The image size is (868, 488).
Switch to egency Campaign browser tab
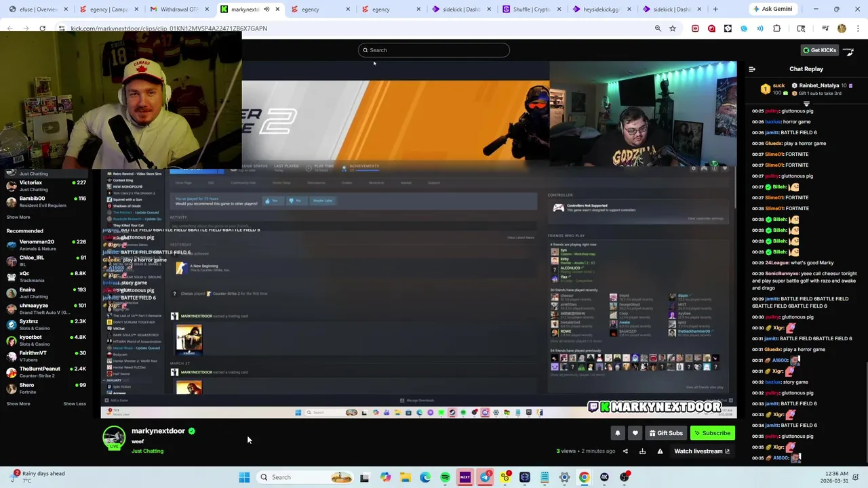point(108,9)
